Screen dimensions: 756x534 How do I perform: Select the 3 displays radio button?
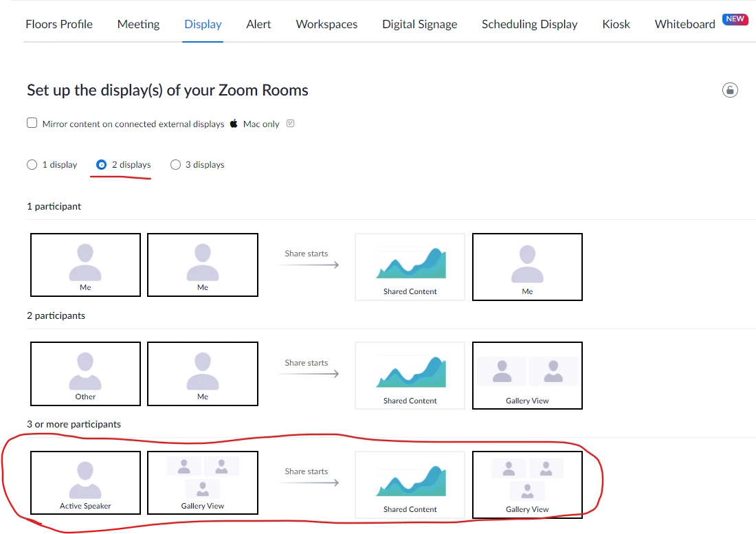tap(175, 165)
